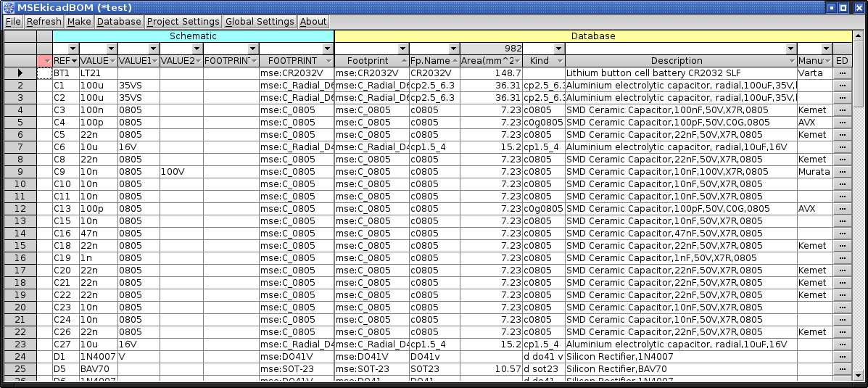The image size is (868, 388).
Task: Click the red sort indicator header cell
Action: [x=44, y=61]
